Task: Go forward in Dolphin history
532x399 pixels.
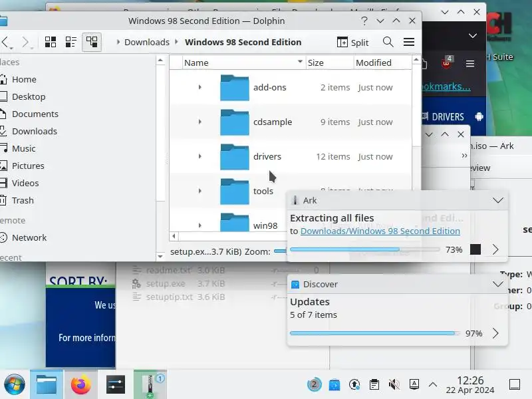Action: point(25,42)
